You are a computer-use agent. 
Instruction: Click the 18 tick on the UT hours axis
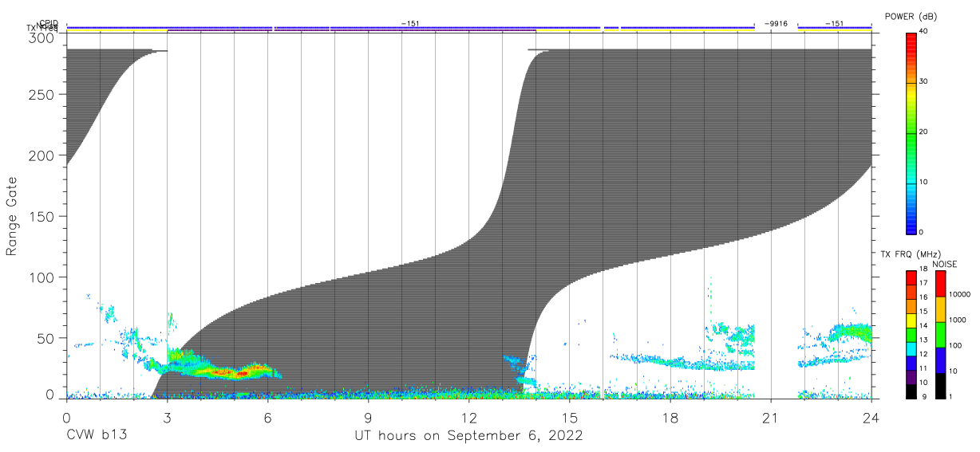(670, 418)
